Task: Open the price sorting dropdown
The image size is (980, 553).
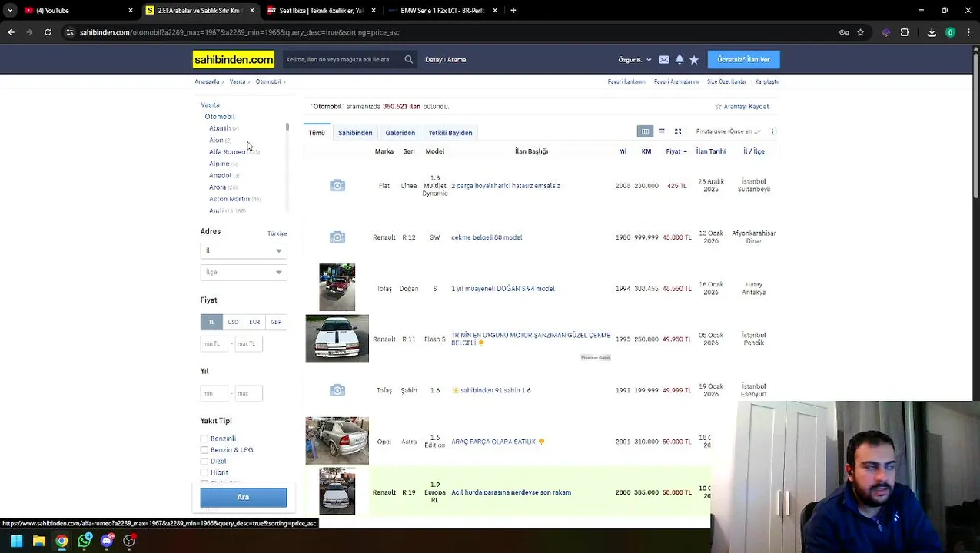Action: (x=729, y=131)
